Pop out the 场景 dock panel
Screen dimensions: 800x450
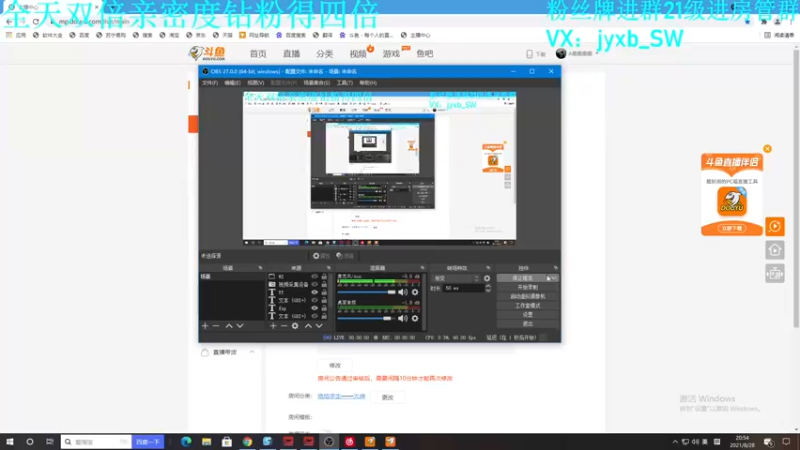(x=260, y=268)
